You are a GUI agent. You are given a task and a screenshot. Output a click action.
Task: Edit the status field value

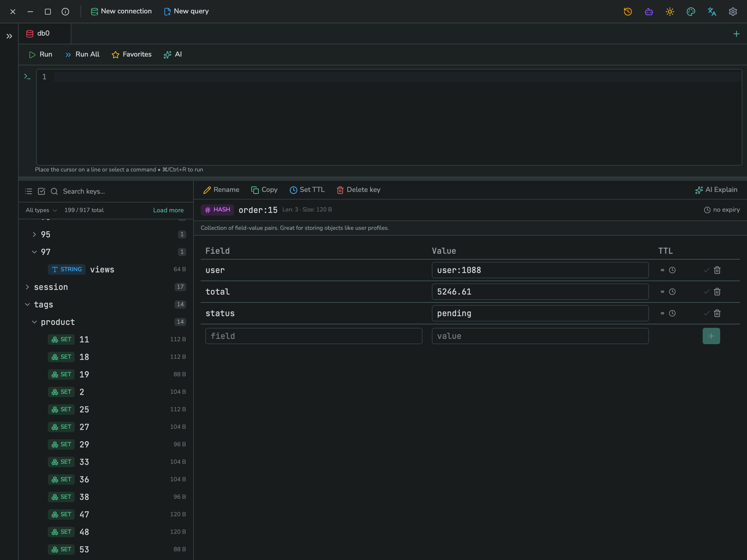(540, 313)
